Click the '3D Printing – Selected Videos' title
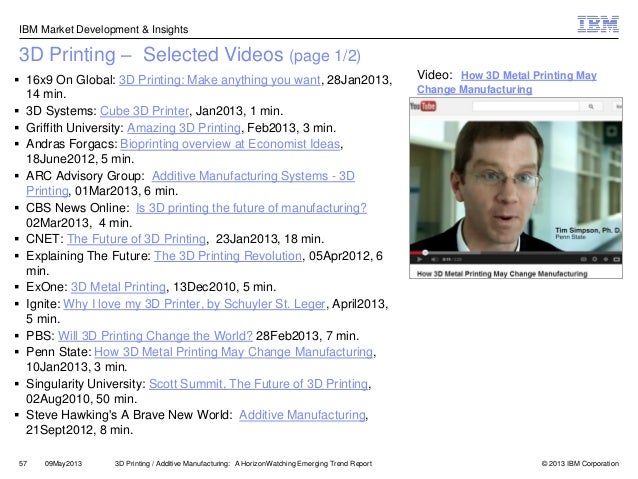 [151, 55]
